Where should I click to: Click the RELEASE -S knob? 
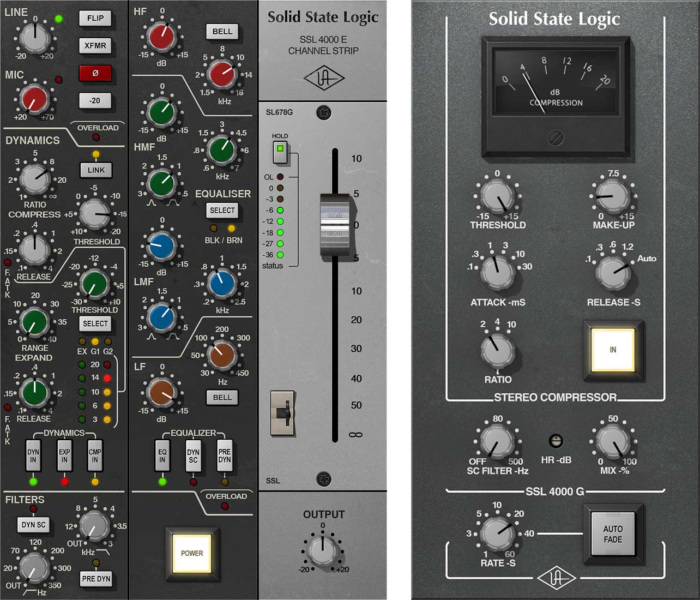(x=613, y=273)
